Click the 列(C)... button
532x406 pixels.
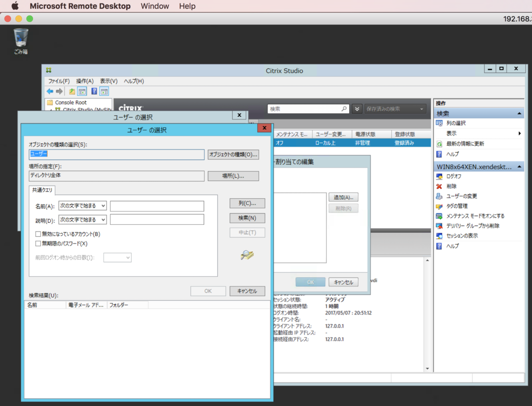coord(247,203)
